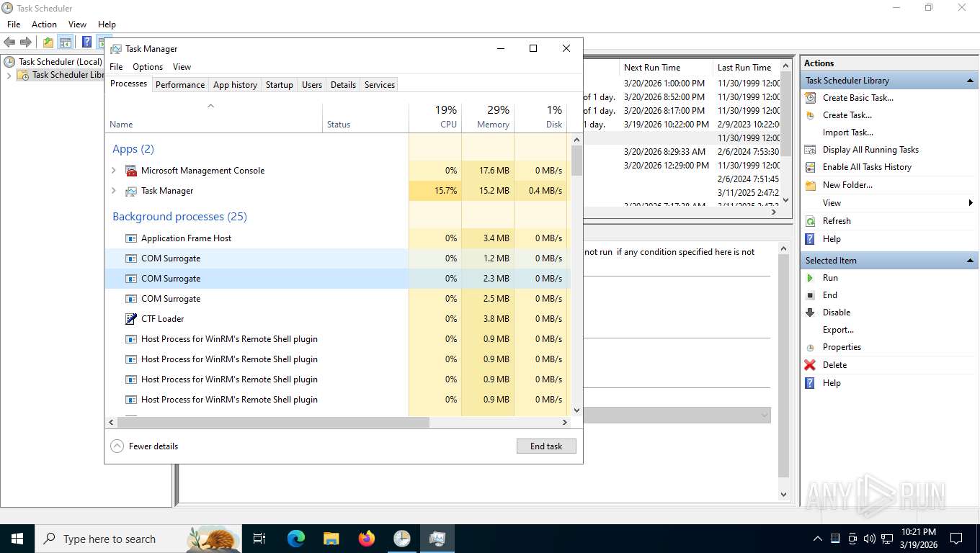Screen dimensions: 980x553
Task: Click the Background processes (25) heading
Action: tap(179, 217)
